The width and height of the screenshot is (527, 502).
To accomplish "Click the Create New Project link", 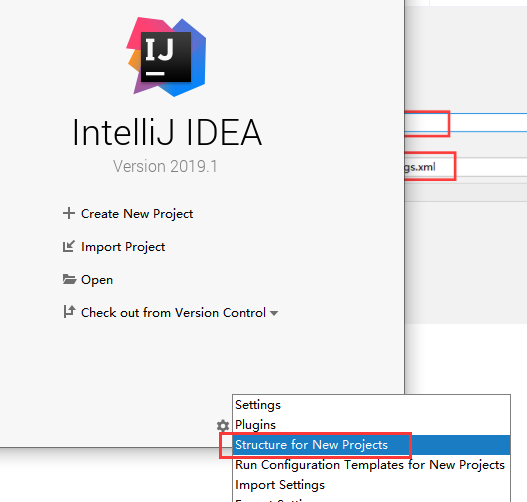I will (137, 214).
